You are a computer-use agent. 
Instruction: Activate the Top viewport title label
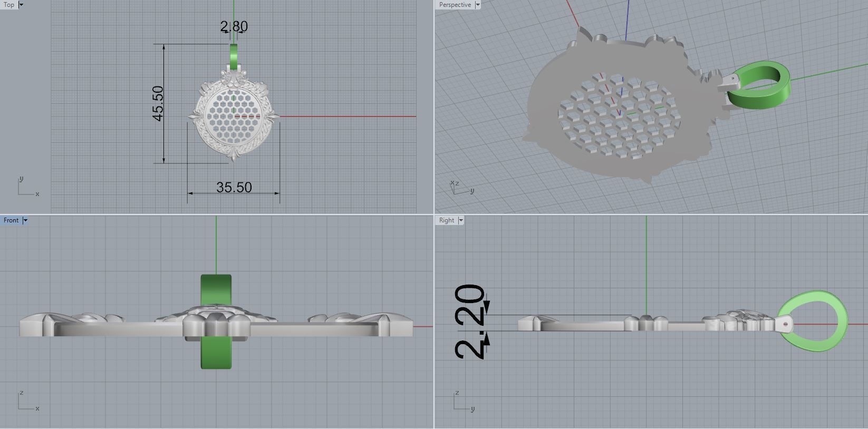(x=9, y=5)
